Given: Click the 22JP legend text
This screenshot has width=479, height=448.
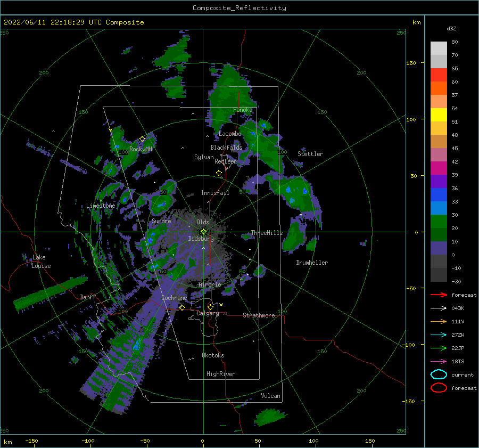Looking at the screenshot, I should click(458, 348).
